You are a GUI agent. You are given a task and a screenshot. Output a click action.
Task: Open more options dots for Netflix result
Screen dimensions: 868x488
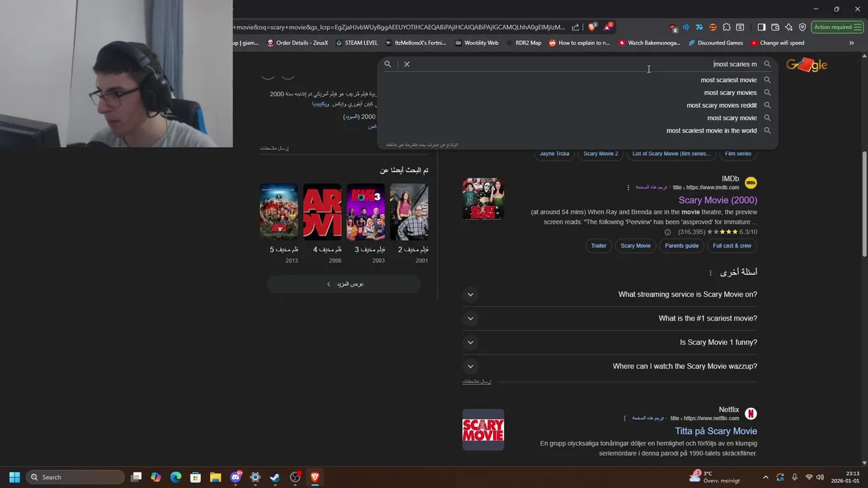point(625,418)
